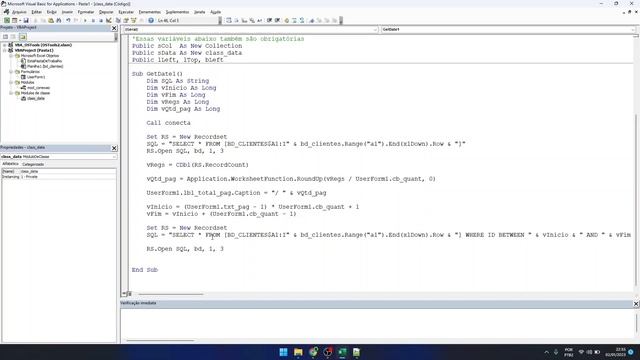Click the Reset toolbar icon
This screenshot has height=360, width=640.
pos(101,20)
